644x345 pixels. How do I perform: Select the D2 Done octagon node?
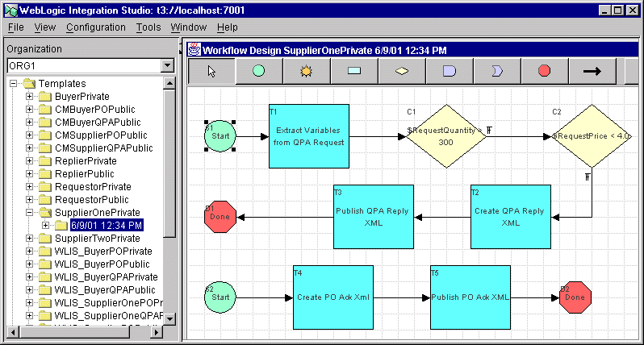[x=575, y=297]
